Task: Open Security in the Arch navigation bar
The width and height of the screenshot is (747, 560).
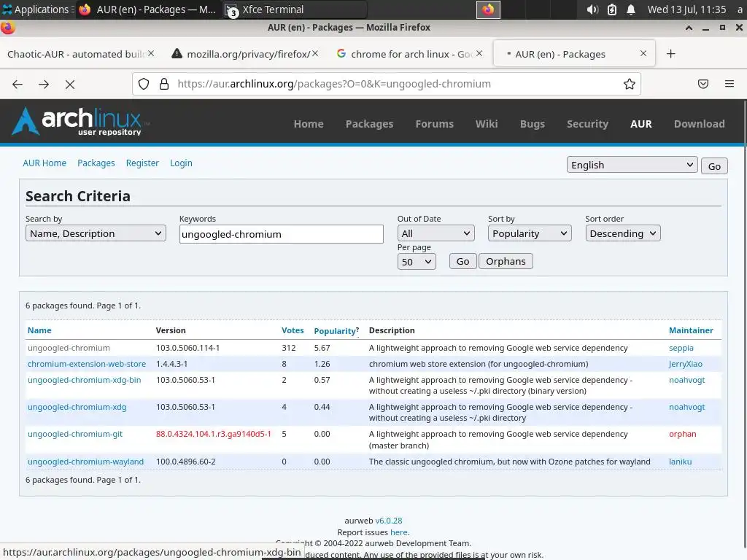Action: tap(587, 124)
